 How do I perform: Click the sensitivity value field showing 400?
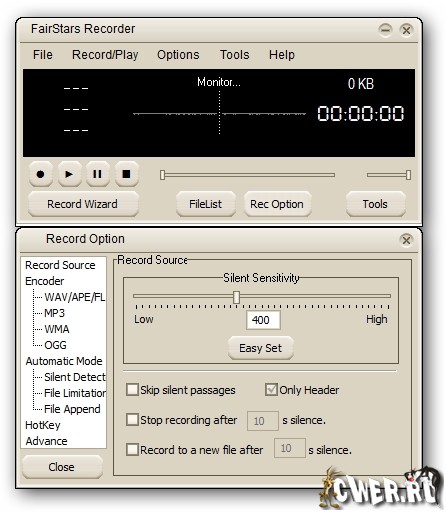(x=263, y=320)
